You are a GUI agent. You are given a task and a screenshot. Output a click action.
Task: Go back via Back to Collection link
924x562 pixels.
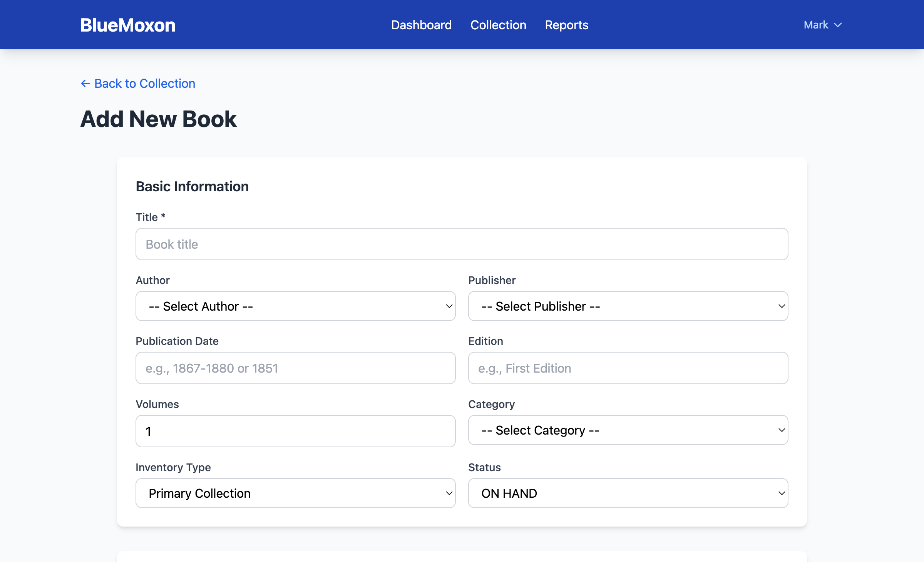(x=144, y=84)
